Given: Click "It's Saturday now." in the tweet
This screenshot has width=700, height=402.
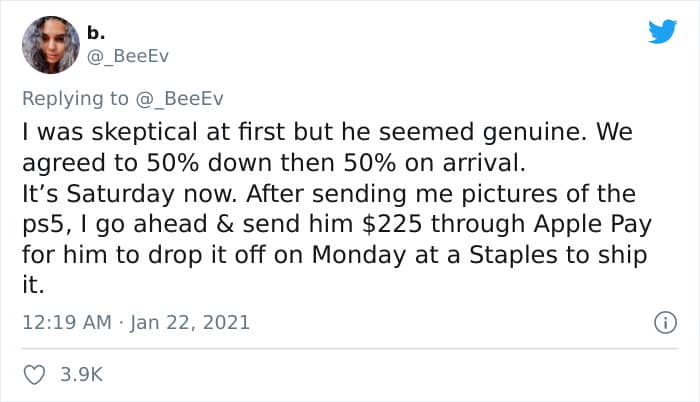Looking at the screenshot, I should pos(117,192).
